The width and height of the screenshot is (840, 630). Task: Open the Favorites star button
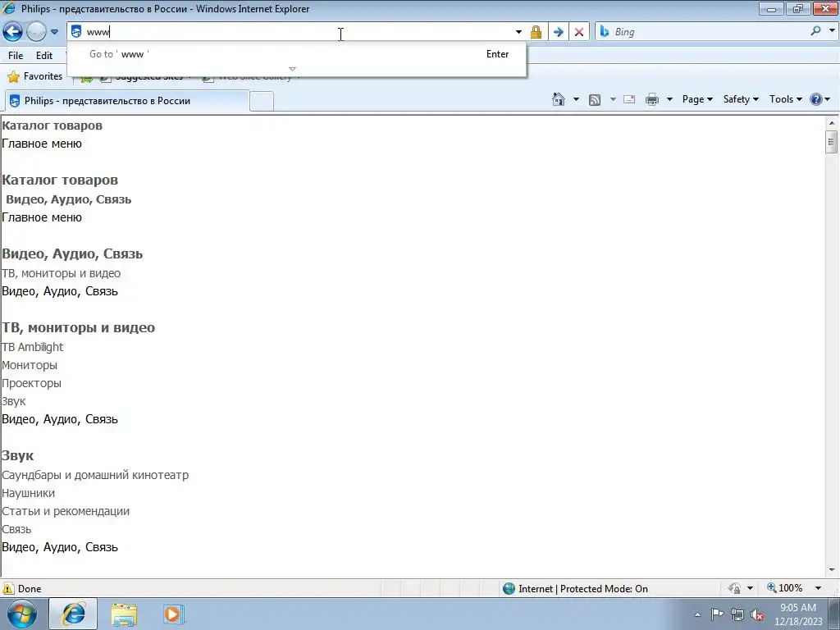point(35,76)
